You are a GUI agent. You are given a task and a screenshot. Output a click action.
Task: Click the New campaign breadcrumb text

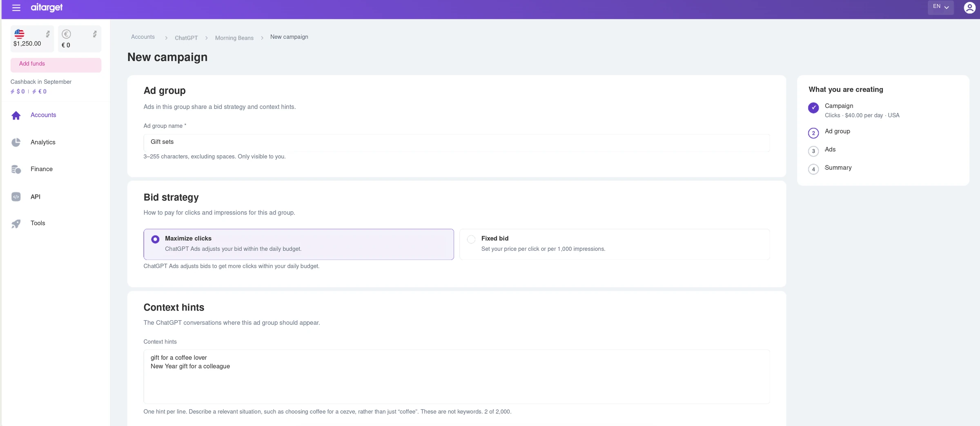pyautogui.click(x=289, y=37)
